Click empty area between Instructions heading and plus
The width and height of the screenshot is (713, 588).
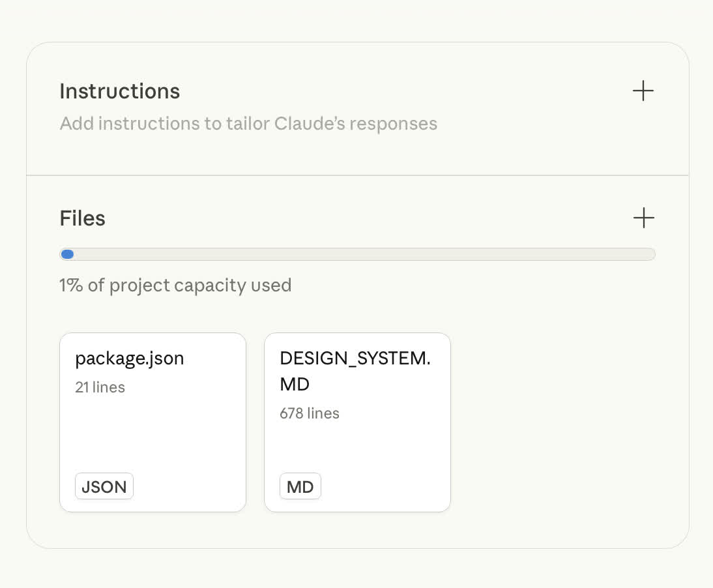404,91
